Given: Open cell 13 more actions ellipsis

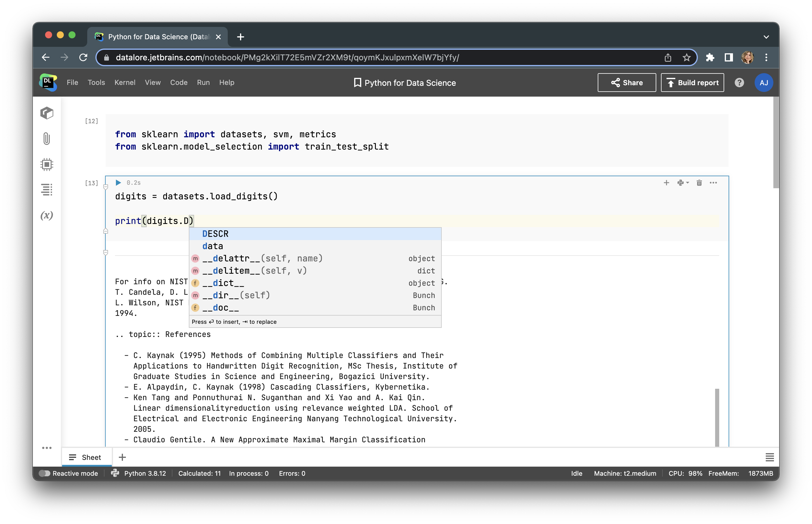Looking at the screenshot, I should tap(713, 183).
